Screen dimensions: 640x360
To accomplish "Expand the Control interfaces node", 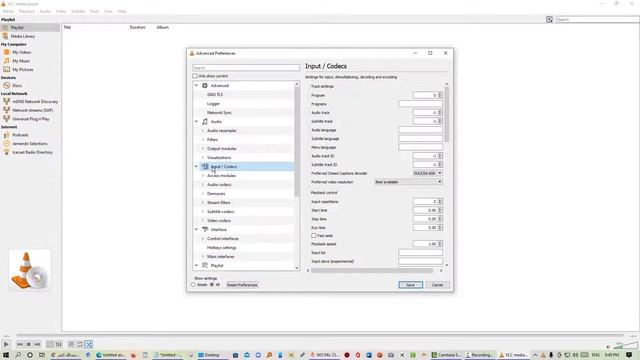I will pyautogui.click(x=203, y=238).
